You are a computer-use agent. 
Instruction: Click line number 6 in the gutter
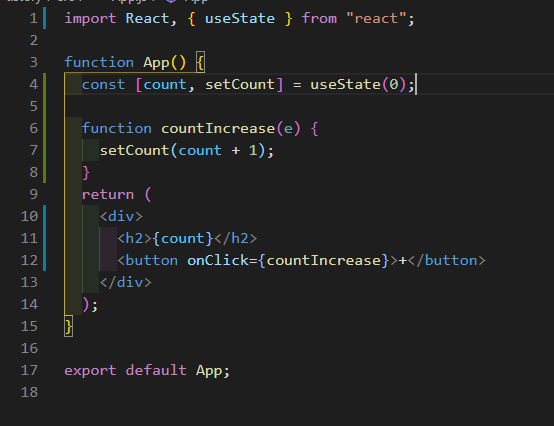coord(34,128)
